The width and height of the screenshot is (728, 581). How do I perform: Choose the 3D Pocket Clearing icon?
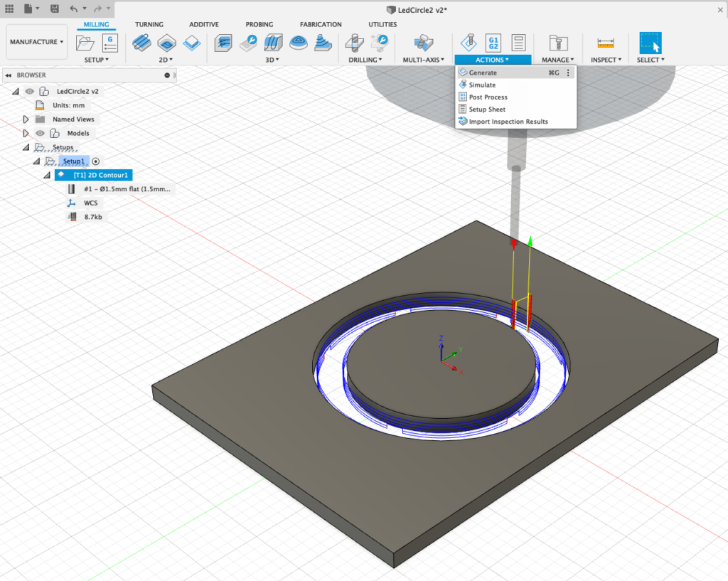[248, 43]
